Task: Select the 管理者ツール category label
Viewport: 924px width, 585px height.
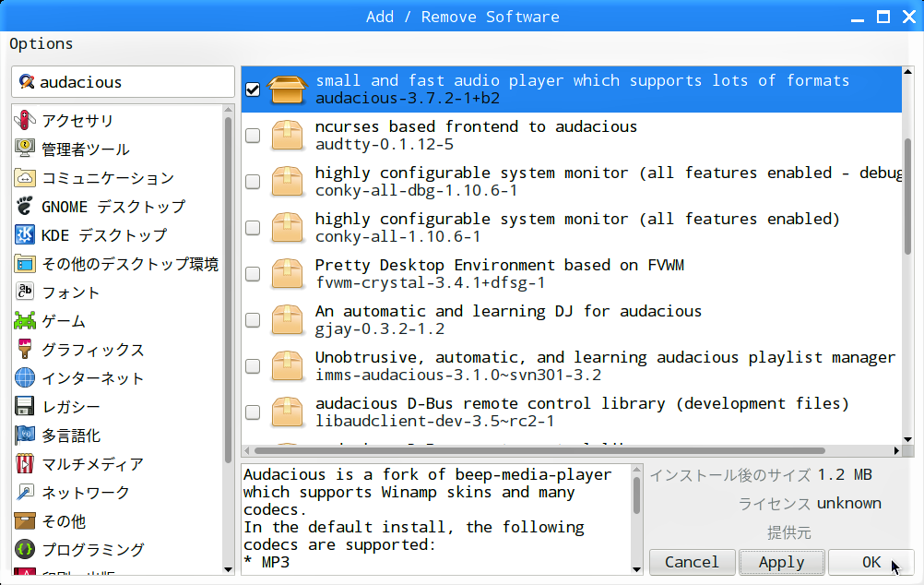Action: coord(86,149)
